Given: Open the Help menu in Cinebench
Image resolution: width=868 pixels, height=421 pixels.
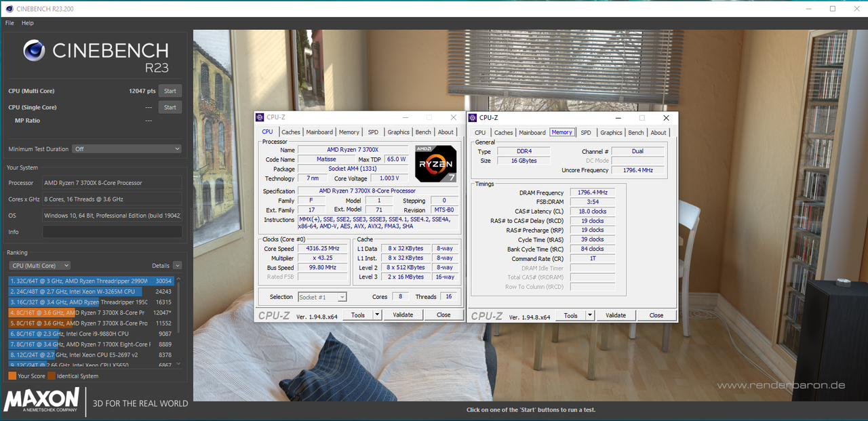Looking at the screenshot, I should (x=27, y=23).
